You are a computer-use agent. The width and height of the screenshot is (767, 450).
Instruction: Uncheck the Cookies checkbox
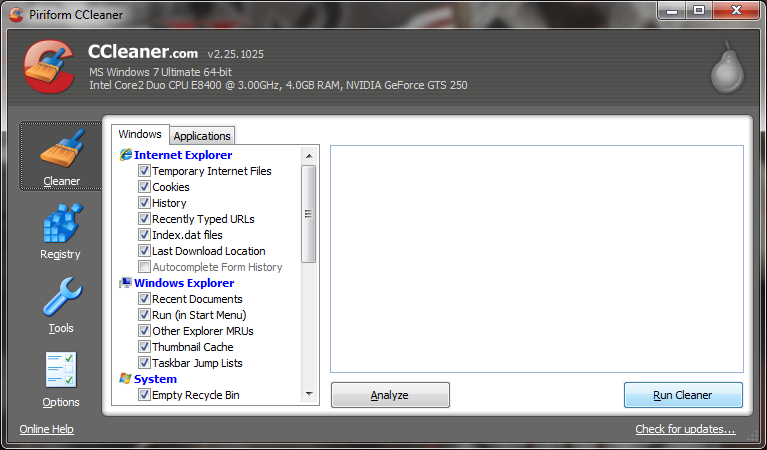click(144, 187)
